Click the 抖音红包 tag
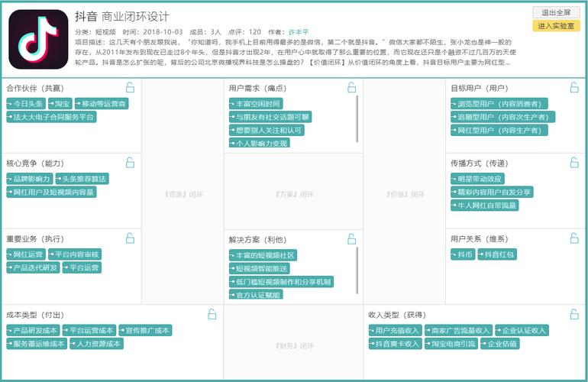The image size is (588, 382). (498, 254)
